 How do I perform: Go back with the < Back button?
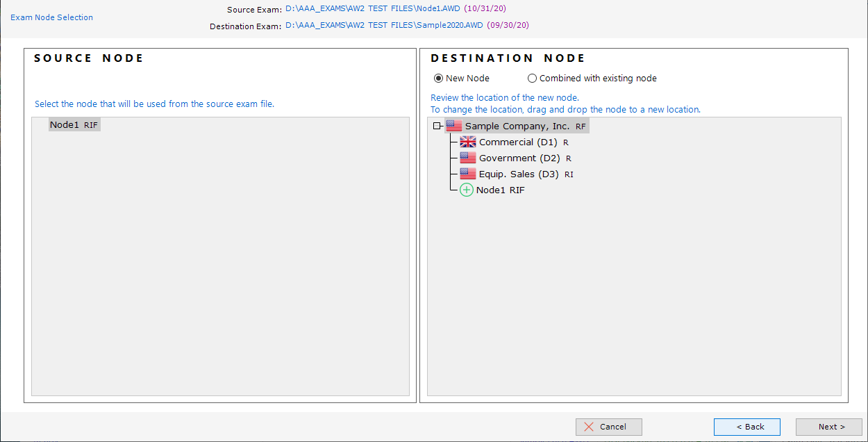pyautogui.click(x=746, y=427)
